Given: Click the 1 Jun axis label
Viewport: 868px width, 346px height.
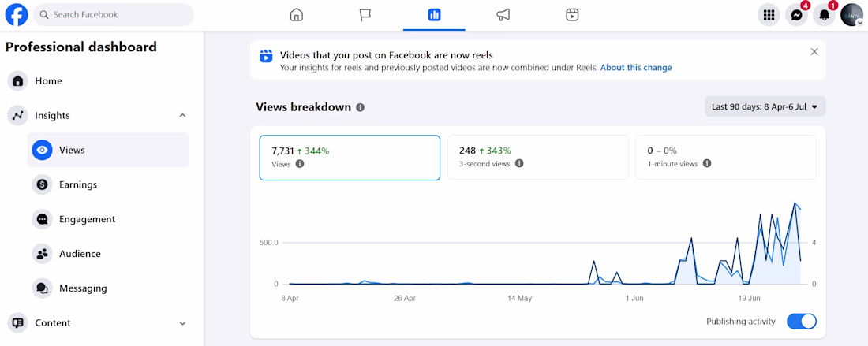Looking at the screenshot, I should point(634,299).
